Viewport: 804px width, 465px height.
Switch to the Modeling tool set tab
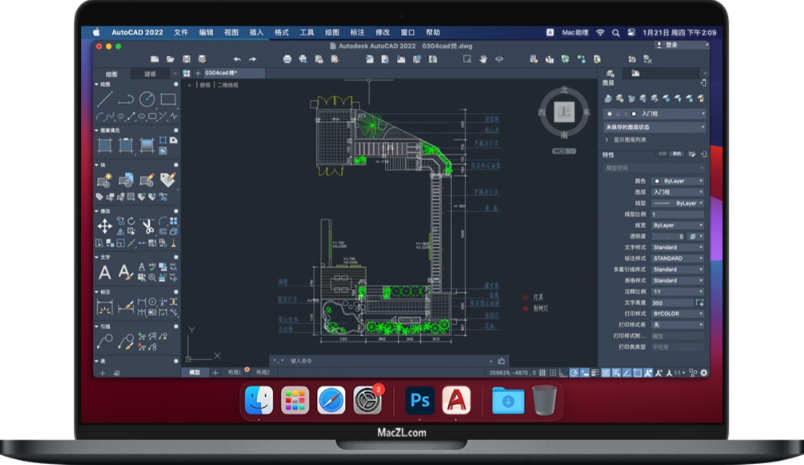150,74
